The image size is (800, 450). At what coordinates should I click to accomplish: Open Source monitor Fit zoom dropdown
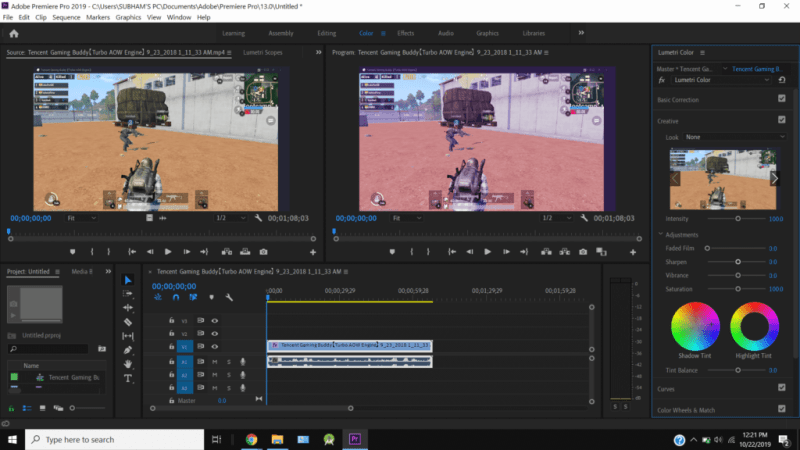point(81,218)
